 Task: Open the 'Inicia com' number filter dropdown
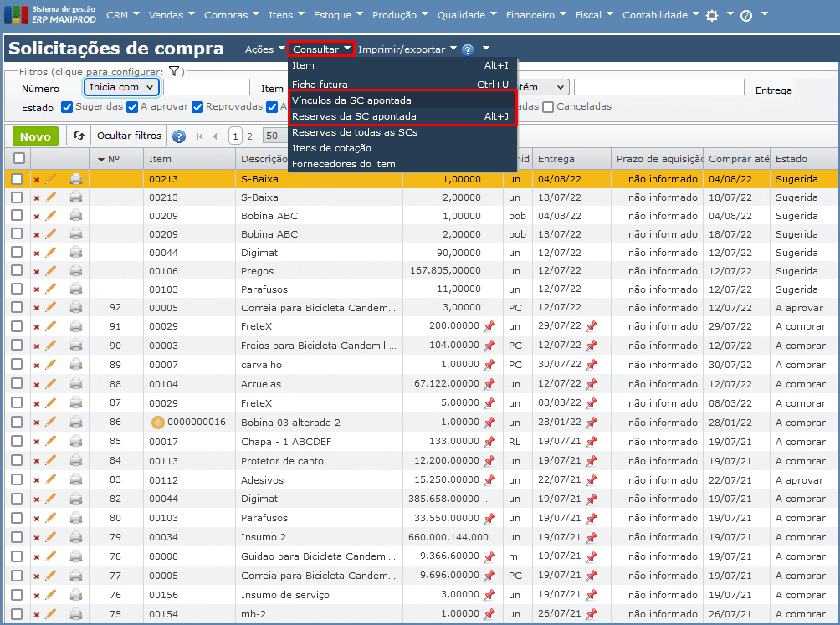coord(121,87)
